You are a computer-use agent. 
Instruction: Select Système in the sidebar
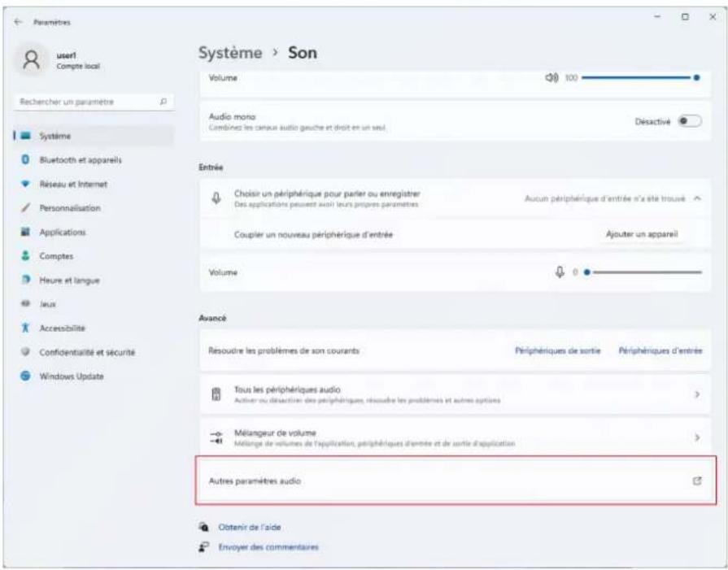click(94, 136)
